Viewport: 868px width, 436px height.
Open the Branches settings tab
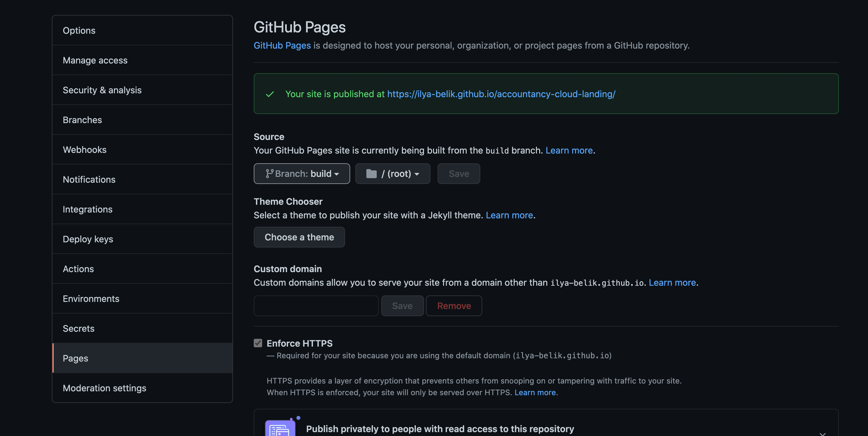[x=82, y=120]
